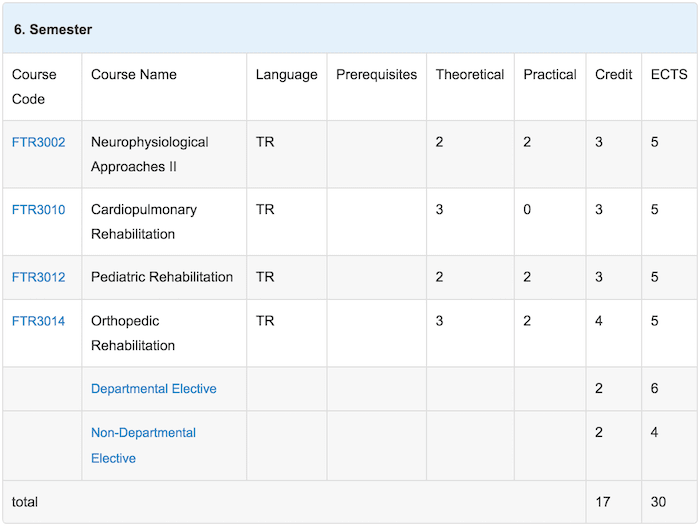Open the FTR3014 course link
700x526 pixels.
pyautogui.click(x=38, y=321)
